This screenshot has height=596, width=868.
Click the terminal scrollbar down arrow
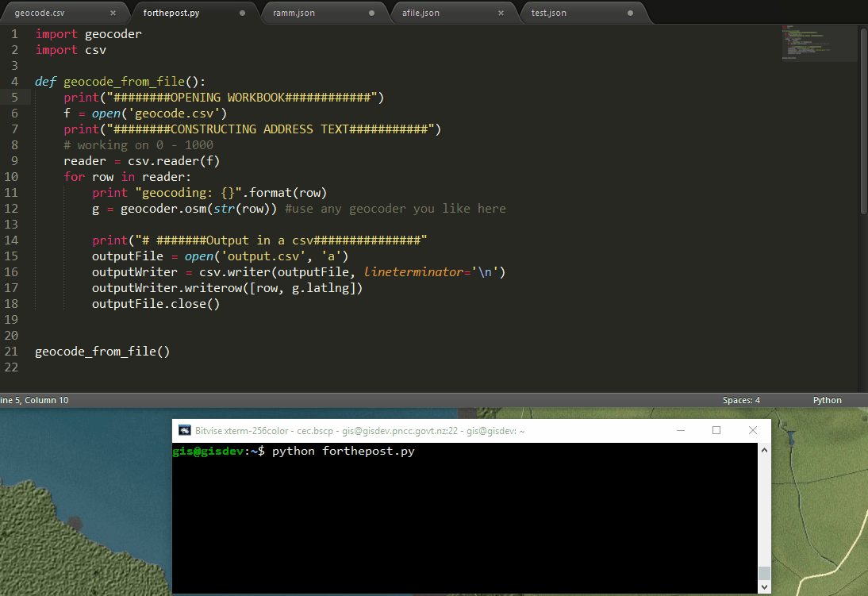(763, 585)
